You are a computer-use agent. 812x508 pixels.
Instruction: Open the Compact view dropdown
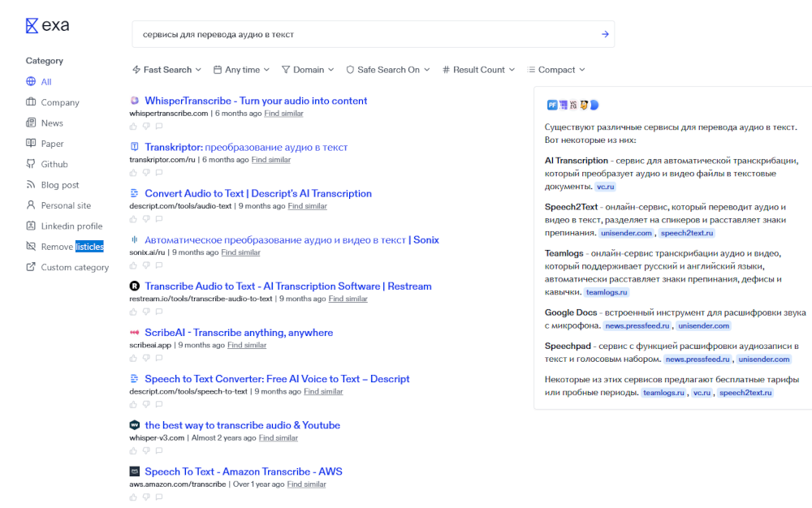click(x=556, y=70)
